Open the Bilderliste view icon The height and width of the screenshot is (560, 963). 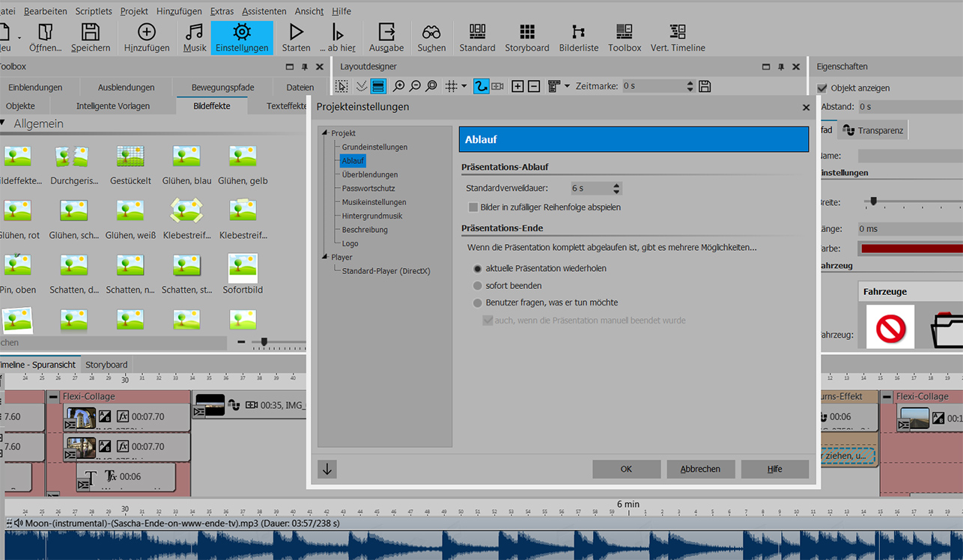(x=578, y=32)
